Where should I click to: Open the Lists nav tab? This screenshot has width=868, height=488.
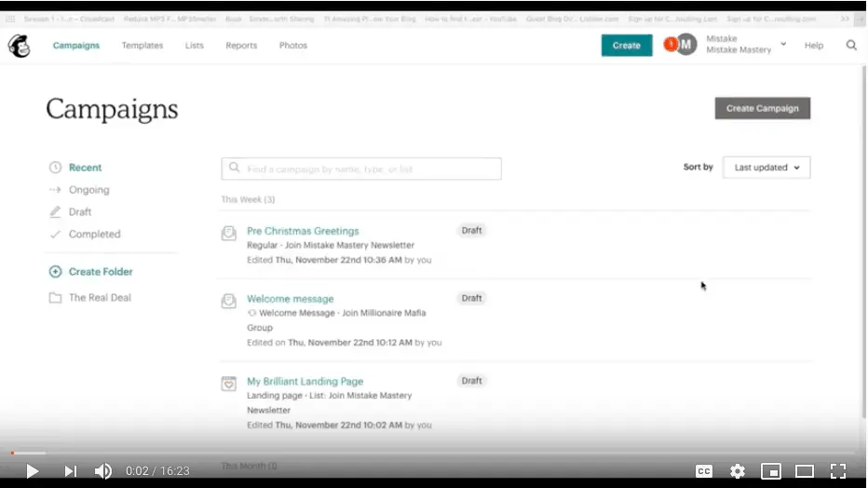(195, 46)
